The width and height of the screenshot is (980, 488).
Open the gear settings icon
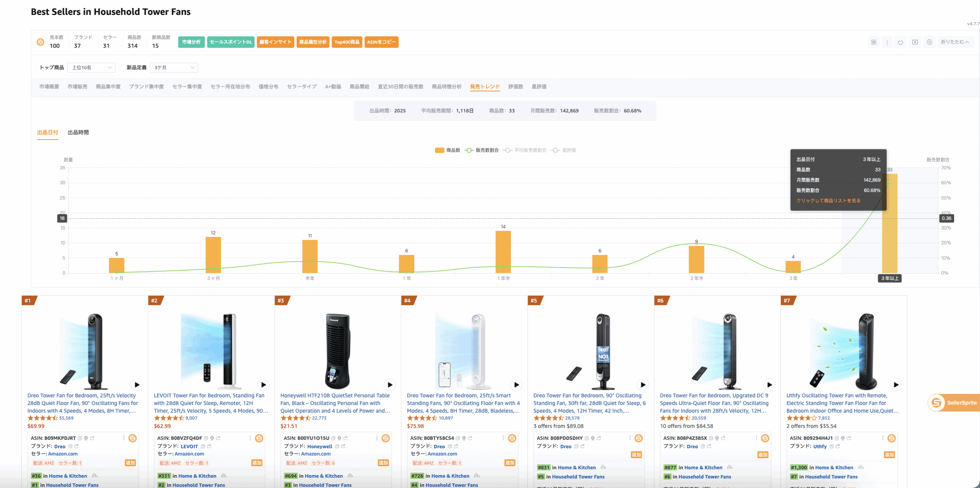pyautogui.click(x=929, y=42)
